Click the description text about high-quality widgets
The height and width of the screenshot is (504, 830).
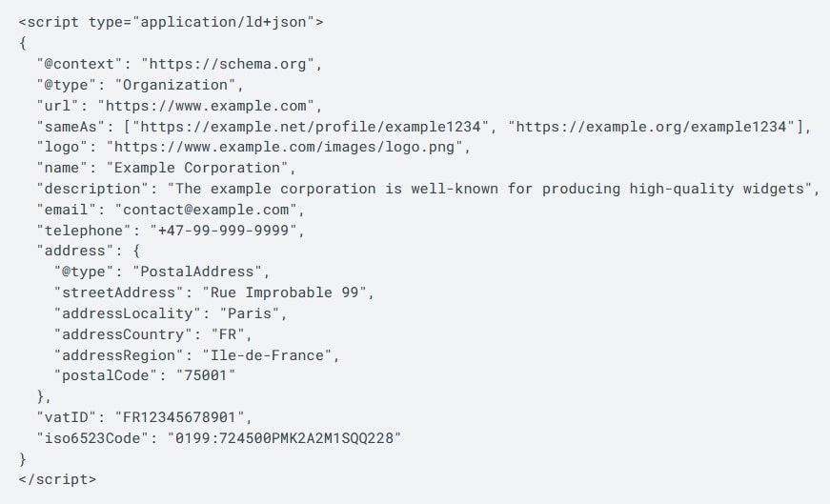tap(492, 189)
